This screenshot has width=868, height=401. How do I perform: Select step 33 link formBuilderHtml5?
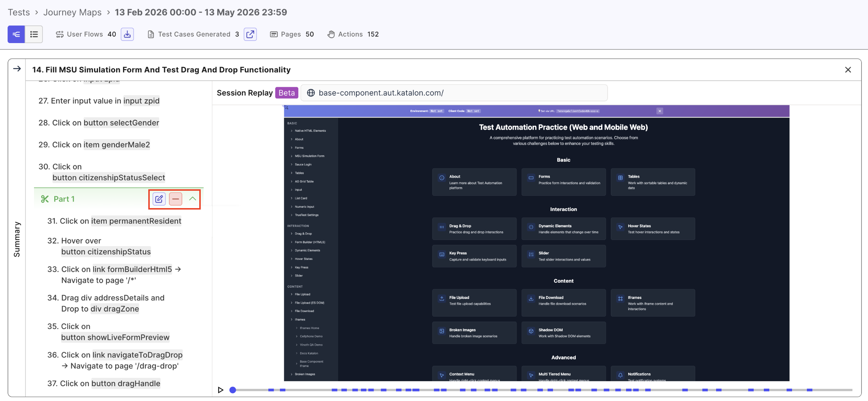pos(114,275)
